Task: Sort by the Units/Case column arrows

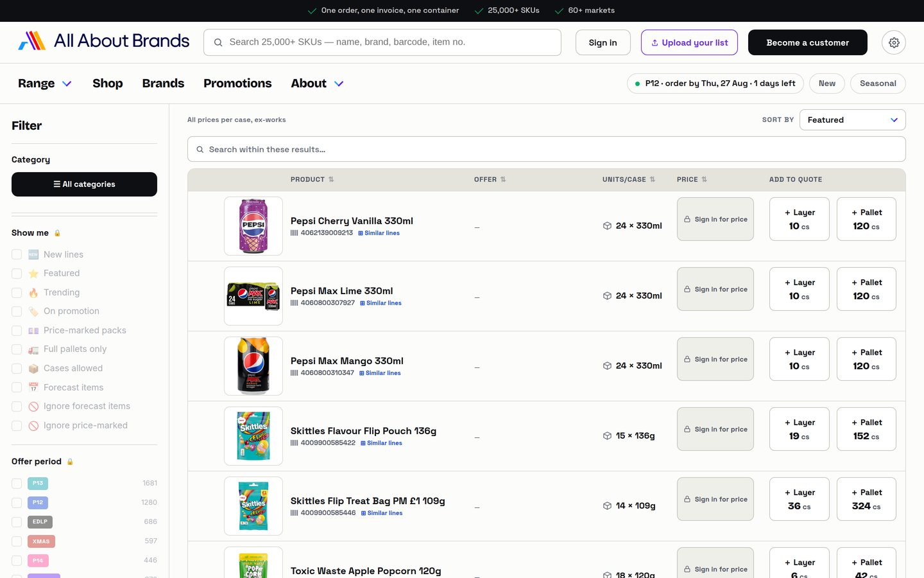Action: [653, 180]
